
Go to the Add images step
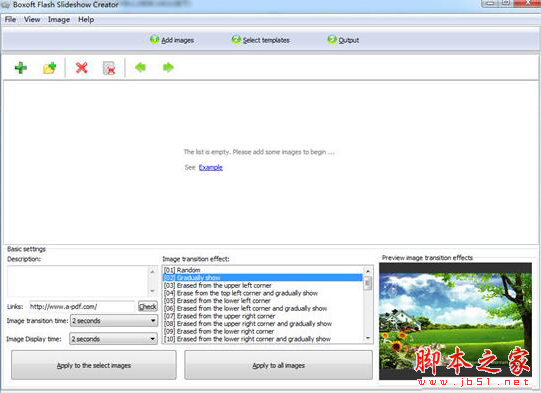[x=172, y=40]
